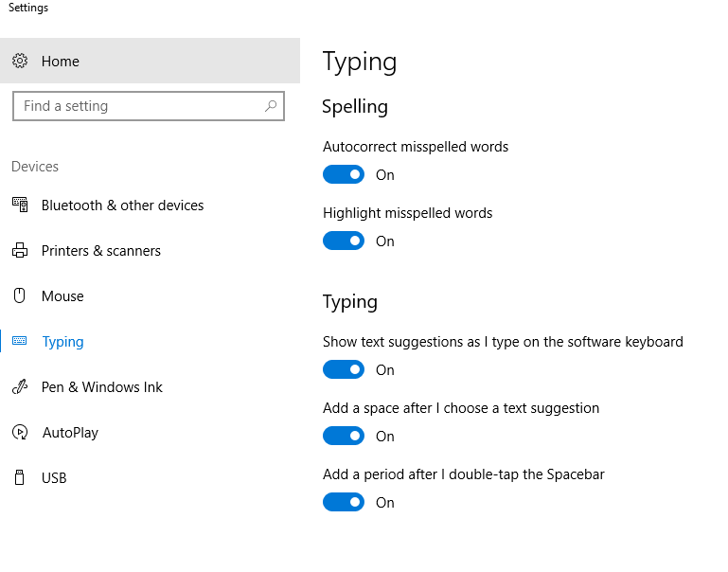Focus the Find a setting search box

pyautogui.click(x=149, y=106)
